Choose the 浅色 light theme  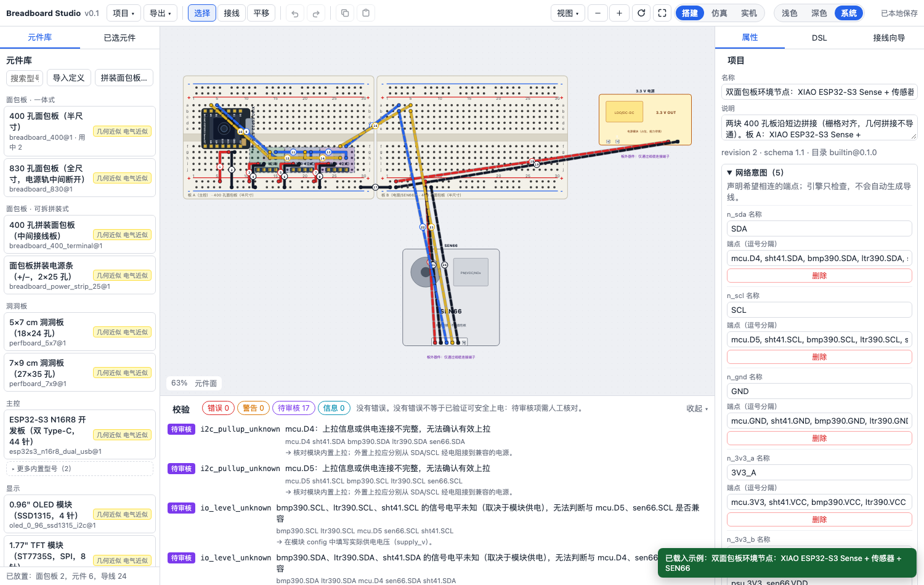(790, 13)
